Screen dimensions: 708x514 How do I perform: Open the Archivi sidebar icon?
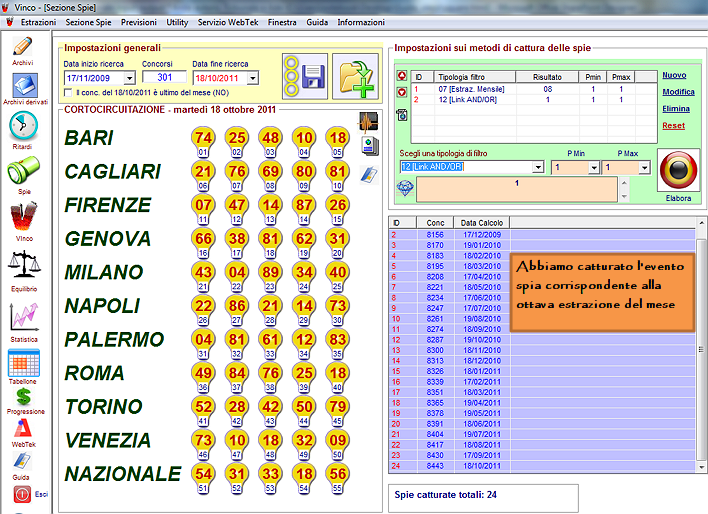(23, 47)
